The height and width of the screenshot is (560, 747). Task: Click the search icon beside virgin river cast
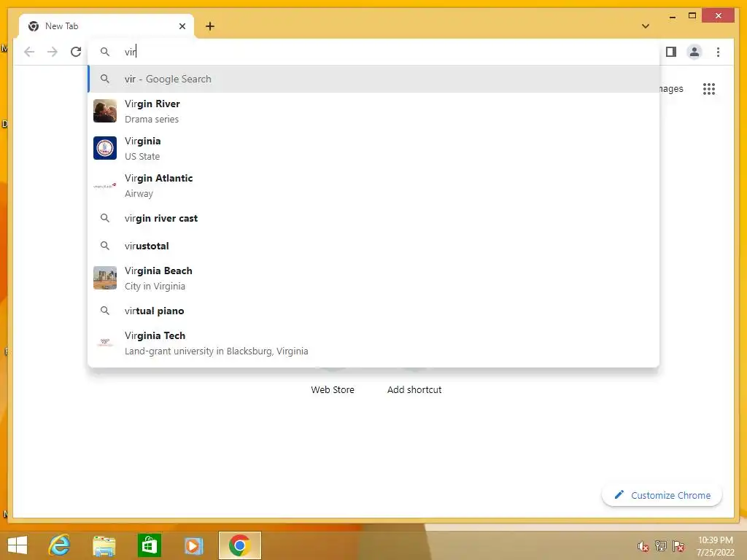[105, 218]
